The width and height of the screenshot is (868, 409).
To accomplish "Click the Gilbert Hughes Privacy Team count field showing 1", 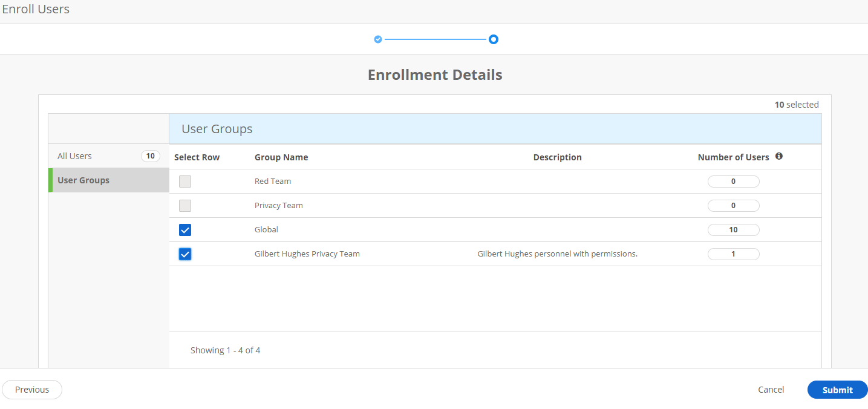I will pyautogui.click(x=733, y=254).
